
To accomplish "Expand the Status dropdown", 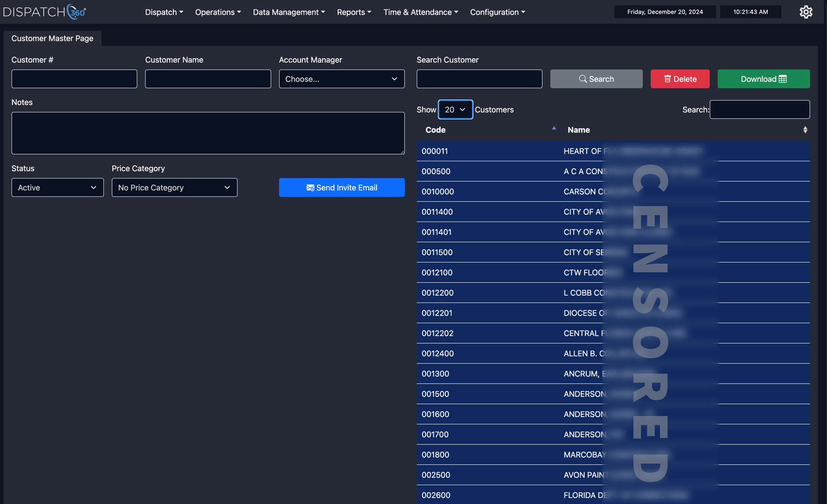I will coord(57,188).
